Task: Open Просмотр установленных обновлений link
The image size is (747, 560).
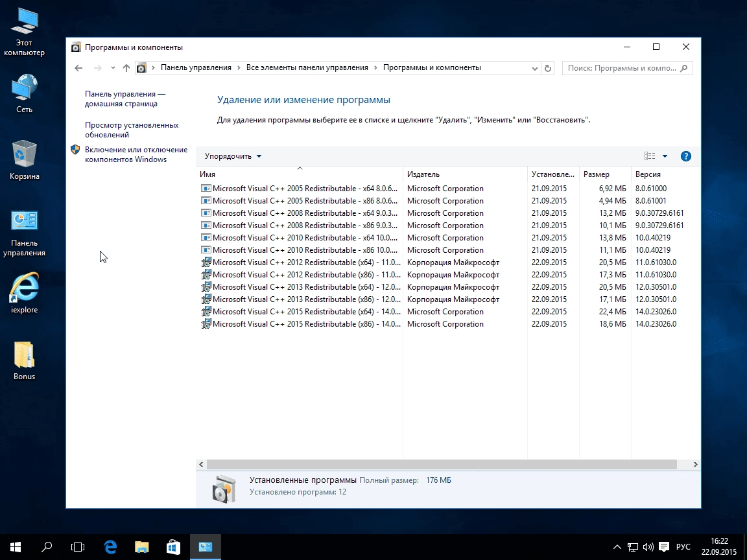Action: [132, 130]
